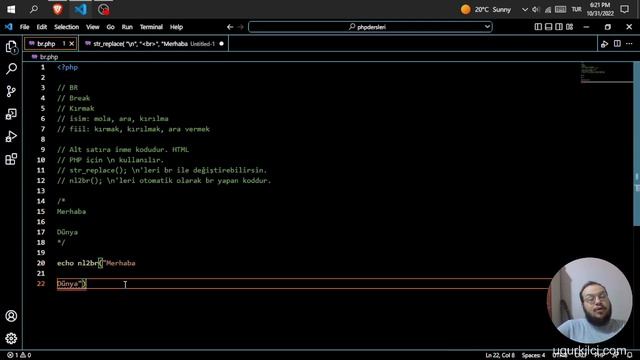The width and height of the screenshot is (640, 360).
Task: Toggle secondary side bar layout icon
Action: (559, 27)
